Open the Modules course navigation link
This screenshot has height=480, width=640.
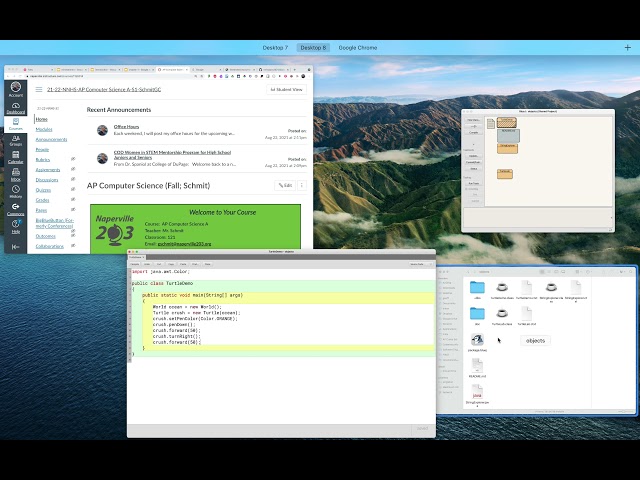click(x=44, y=129)
